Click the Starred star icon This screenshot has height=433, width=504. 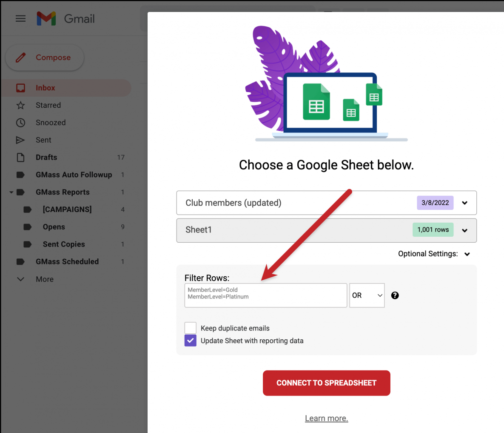(20, 105)
